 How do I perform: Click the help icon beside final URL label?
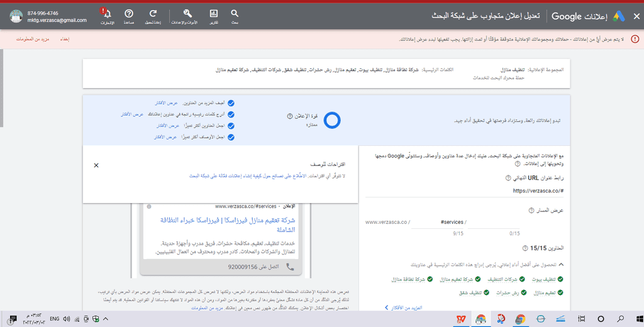click(507, 177)
